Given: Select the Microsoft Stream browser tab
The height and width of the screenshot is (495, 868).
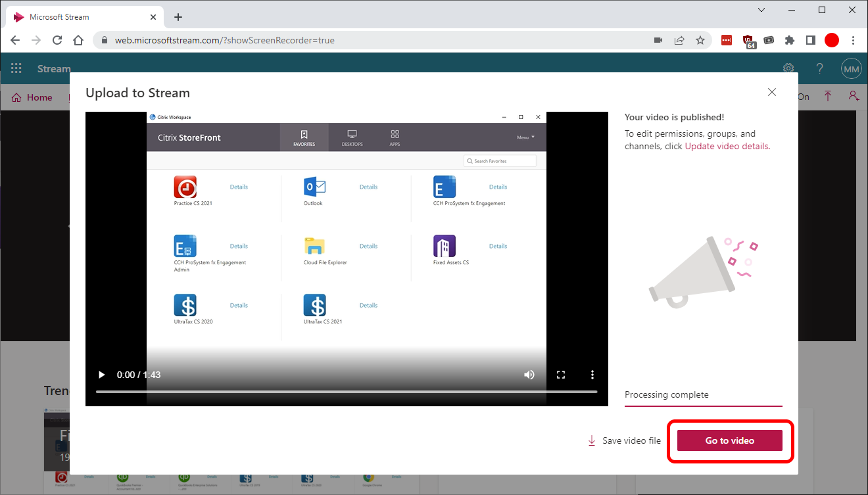Looking at the screenshot, I should click(x=84, y=17).
